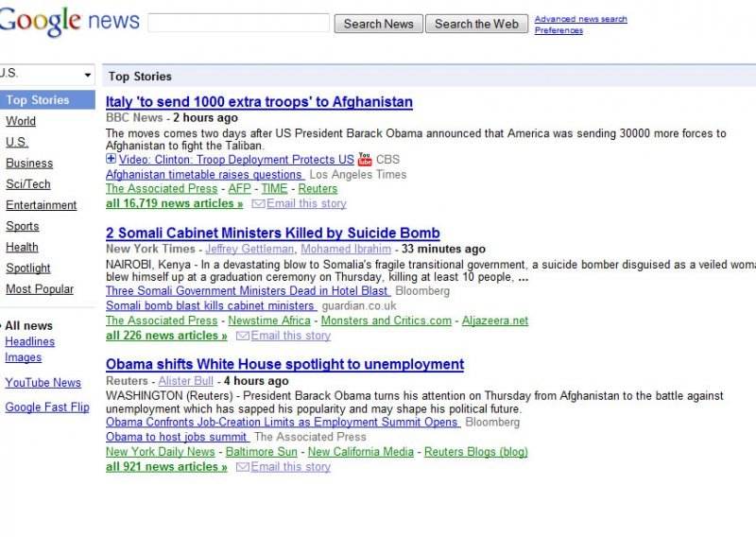Go to the Entertainment section
This screenshot has width=756, height=537.
[x=41, y=205]
